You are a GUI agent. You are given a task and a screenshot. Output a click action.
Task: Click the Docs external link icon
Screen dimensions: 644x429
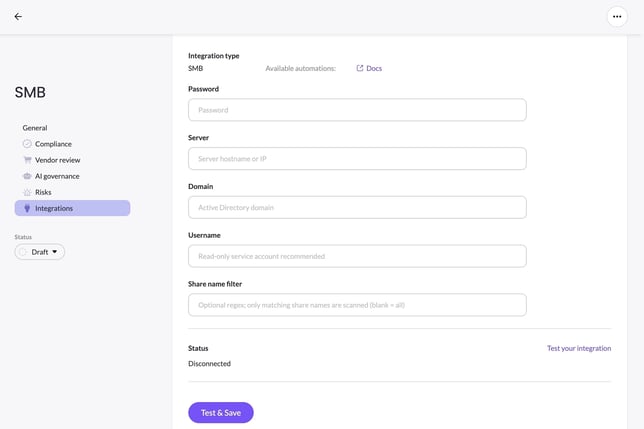(360, 68)
